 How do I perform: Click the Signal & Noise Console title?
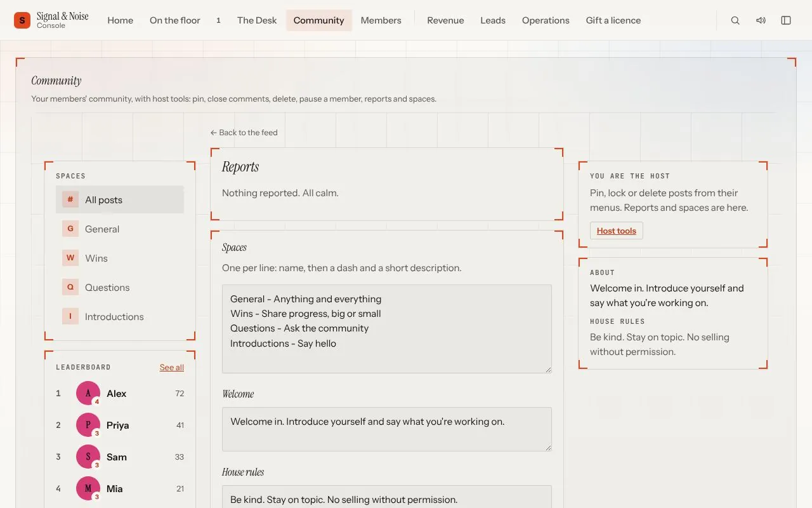63,20
